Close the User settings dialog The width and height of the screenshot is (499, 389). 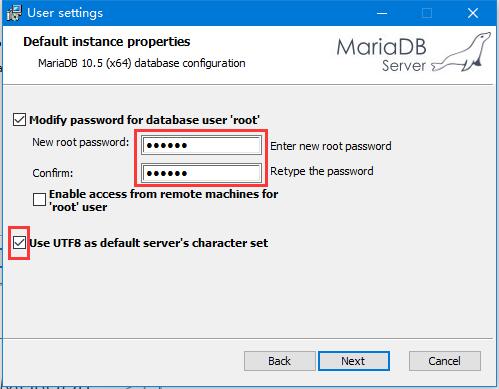(x=473, y=13)
